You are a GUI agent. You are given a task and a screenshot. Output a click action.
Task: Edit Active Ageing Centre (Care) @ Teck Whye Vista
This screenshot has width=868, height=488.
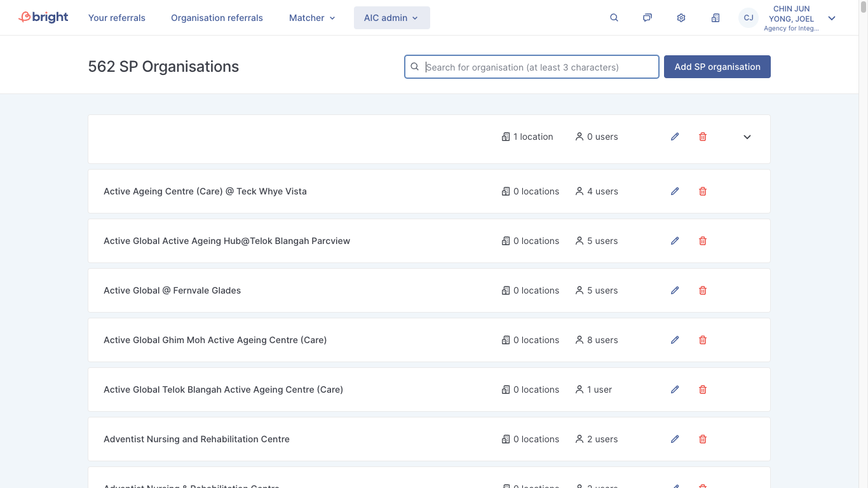[675, 191]
